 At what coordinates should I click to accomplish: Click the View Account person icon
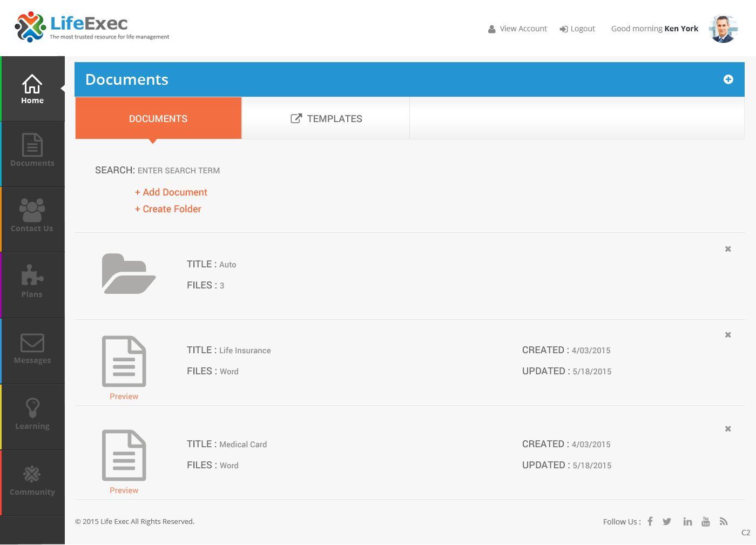[491, 28]
